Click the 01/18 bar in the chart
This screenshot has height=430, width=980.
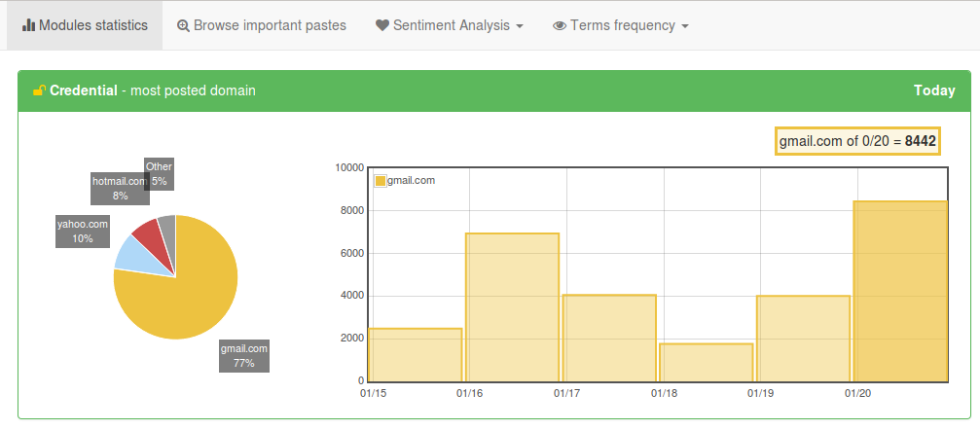[706, 362]
